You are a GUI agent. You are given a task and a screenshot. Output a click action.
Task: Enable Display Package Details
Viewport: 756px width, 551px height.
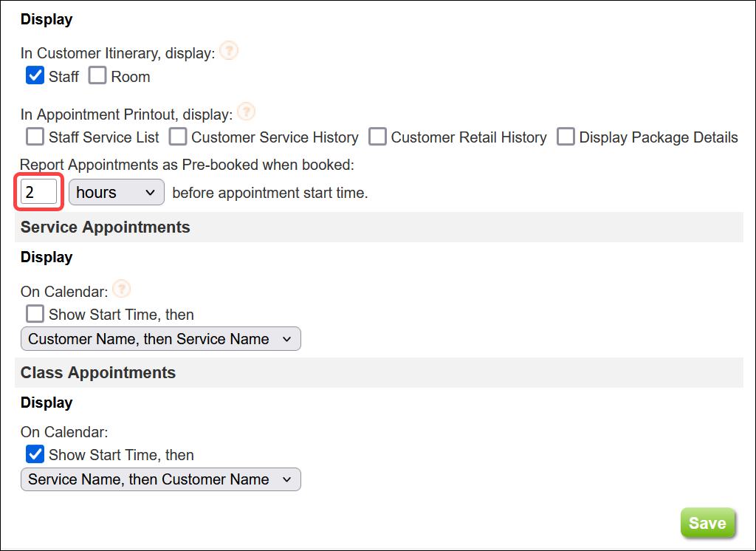566,136
